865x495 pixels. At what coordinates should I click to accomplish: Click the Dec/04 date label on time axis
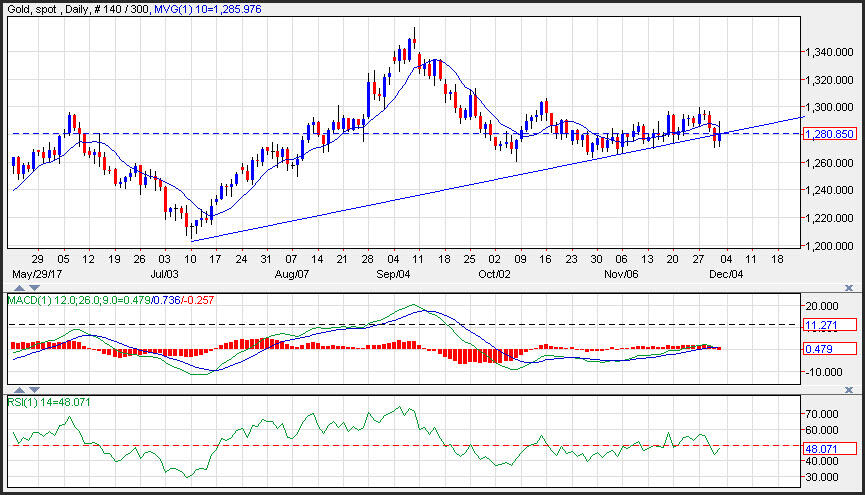point(727,273)
